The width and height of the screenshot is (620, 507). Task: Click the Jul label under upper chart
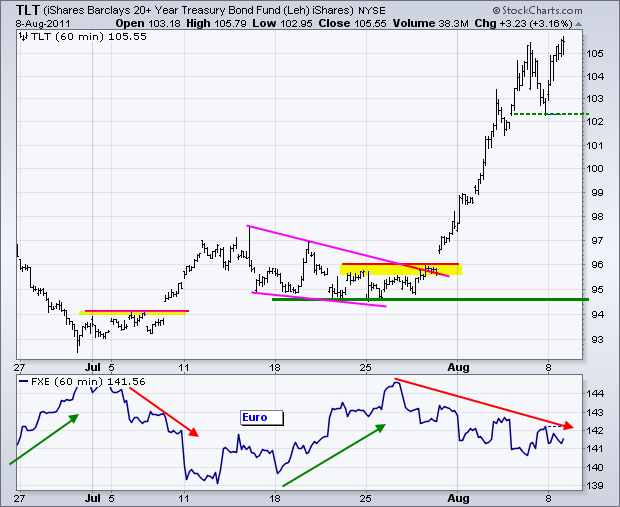point(93,367)
